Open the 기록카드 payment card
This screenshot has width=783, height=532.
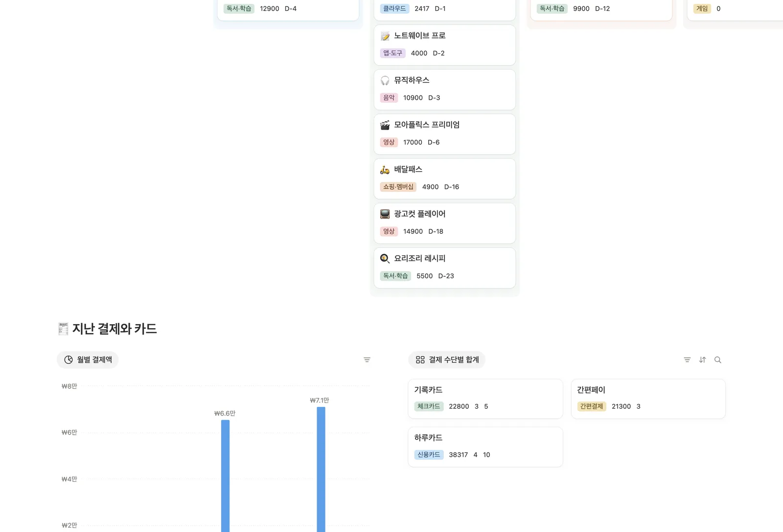click(485, 399)
